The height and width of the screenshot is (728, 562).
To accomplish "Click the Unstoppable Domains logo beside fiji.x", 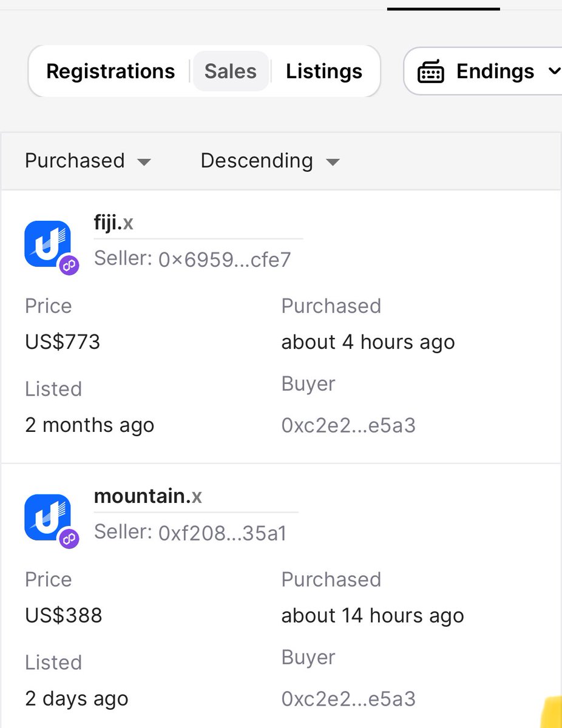I will 48,244.
